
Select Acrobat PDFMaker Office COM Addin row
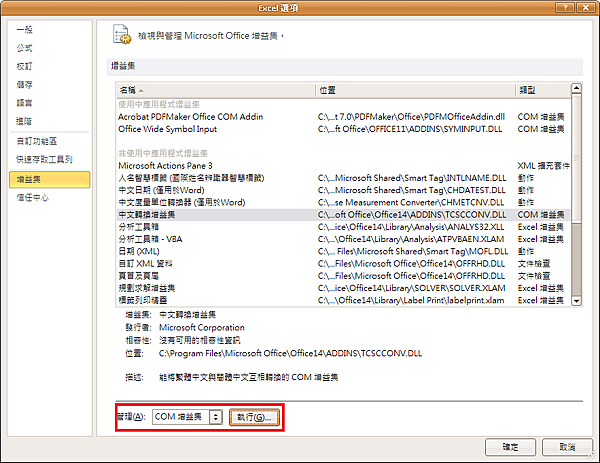point(343,117)
